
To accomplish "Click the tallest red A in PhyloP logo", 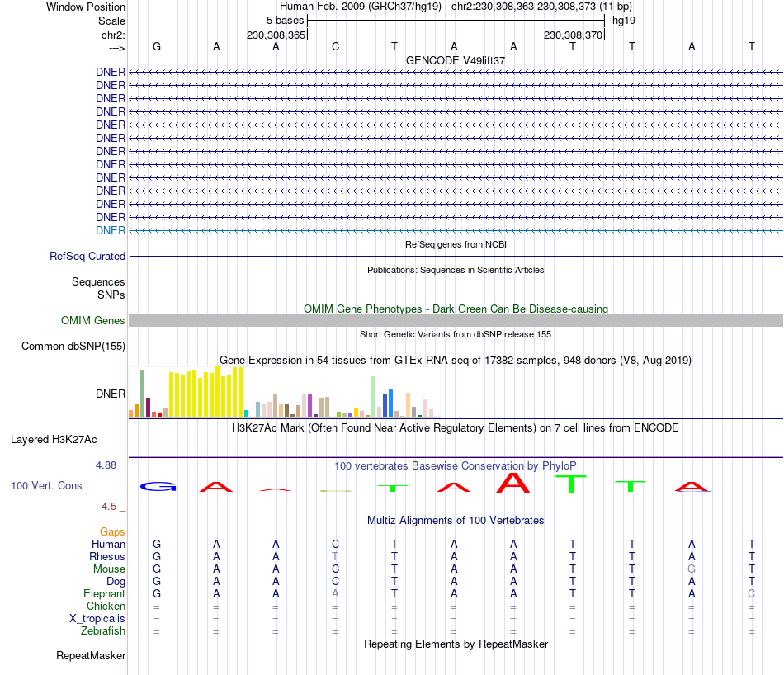I will click(x=513, y=483).
